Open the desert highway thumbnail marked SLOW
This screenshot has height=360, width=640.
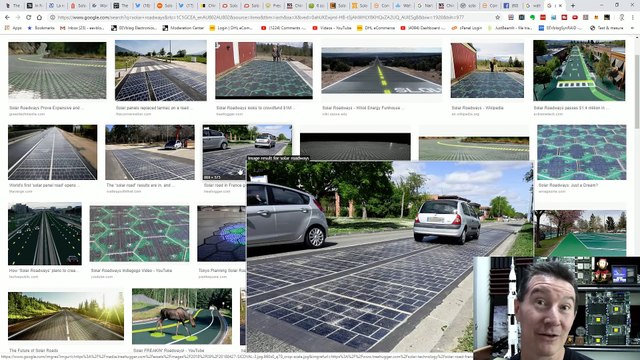(x=381, y=71)
